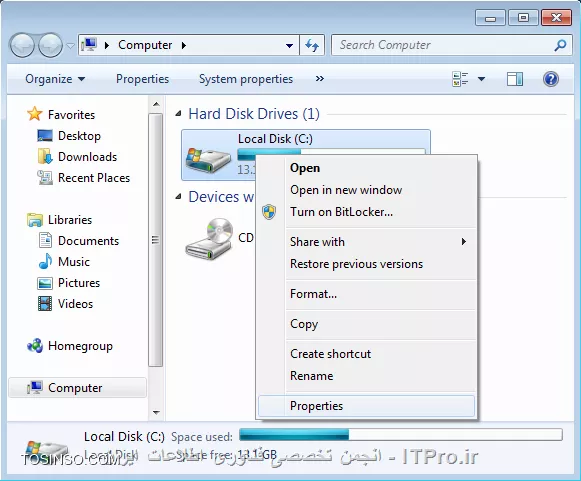
Task: Click the Videos film icon
Action: (x=45, y=304)
